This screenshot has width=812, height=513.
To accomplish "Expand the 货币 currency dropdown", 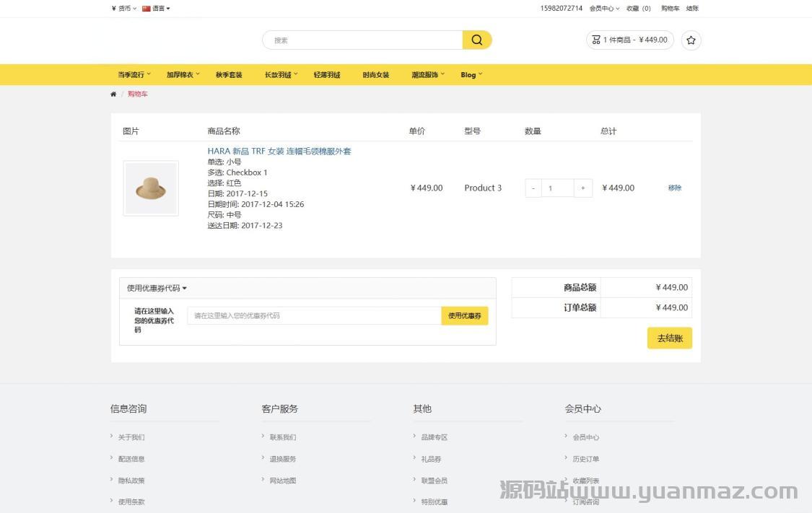I will click(124, 9).
